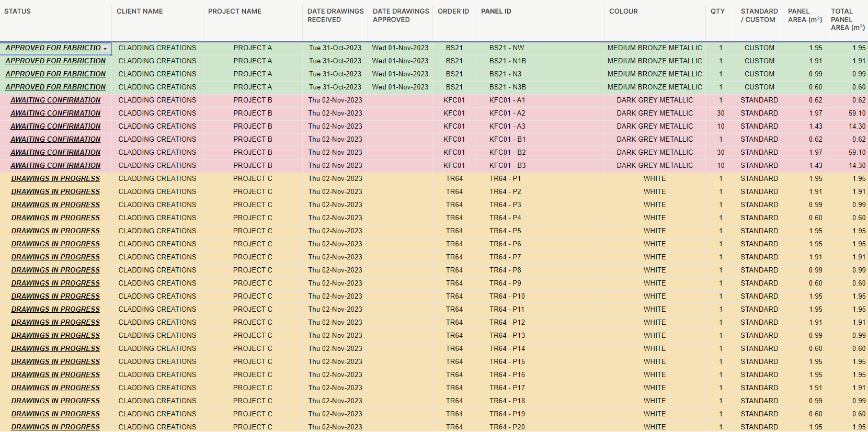Select the CLIENT NAME column header
This screenshot has height=432, width=868.
tap(140, 12)
